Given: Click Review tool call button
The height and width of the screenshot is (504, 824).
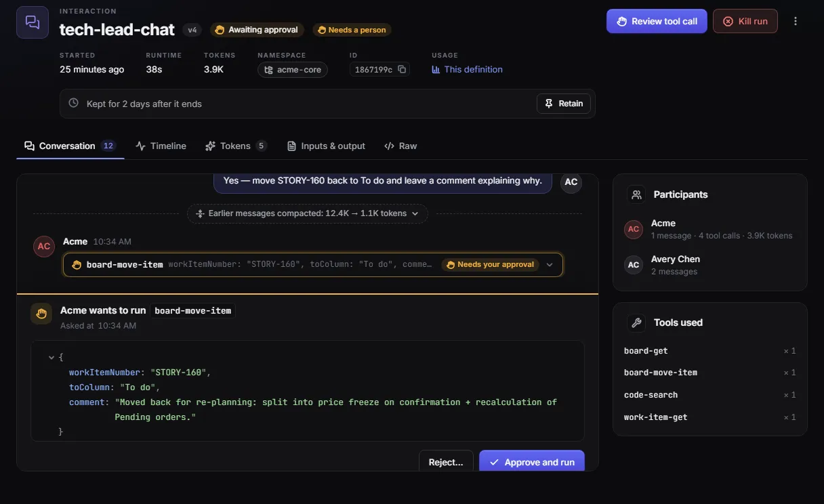Looking at the screenshot, I should pos(657,21).
